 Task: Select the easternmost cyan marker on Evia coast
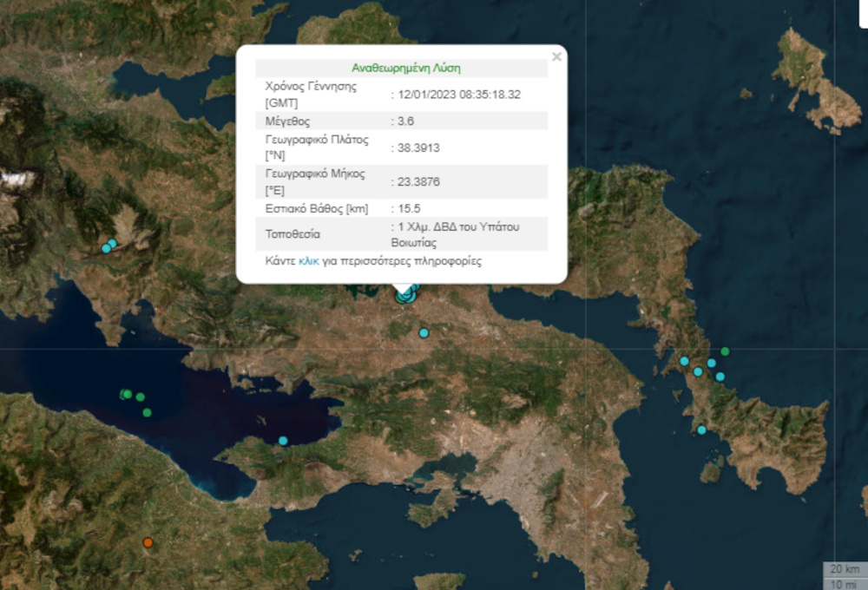click(x=720, y=377)
